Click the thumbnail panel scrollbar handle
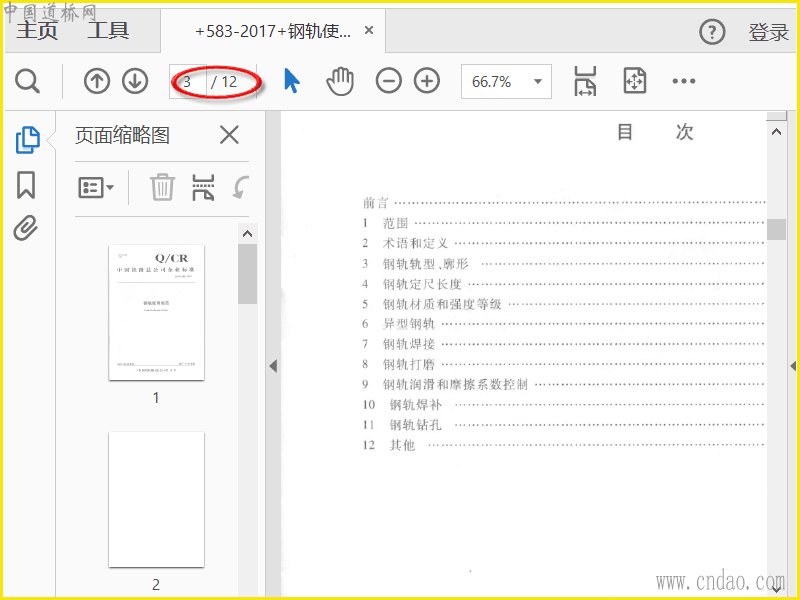 coord(247,274)
